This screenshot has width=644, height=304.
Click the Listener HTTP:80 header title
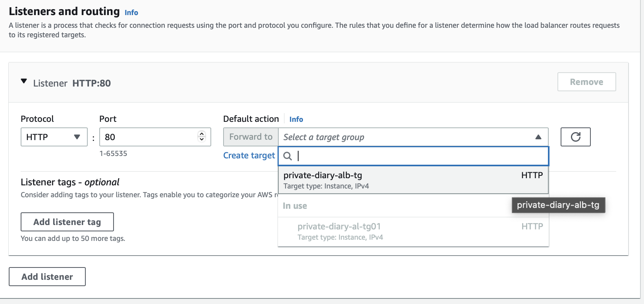pos(72,83)
